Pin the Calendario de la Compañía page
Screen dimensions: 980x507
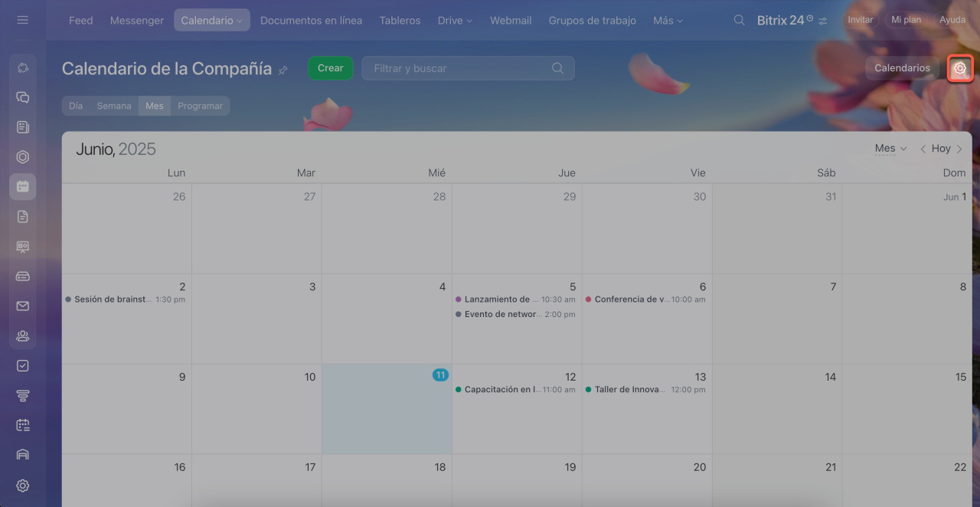283,70
